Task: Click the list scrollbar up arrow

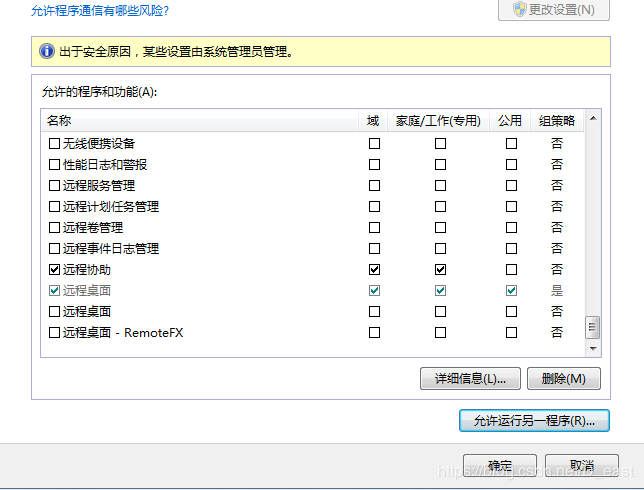Action: [593, 119]
